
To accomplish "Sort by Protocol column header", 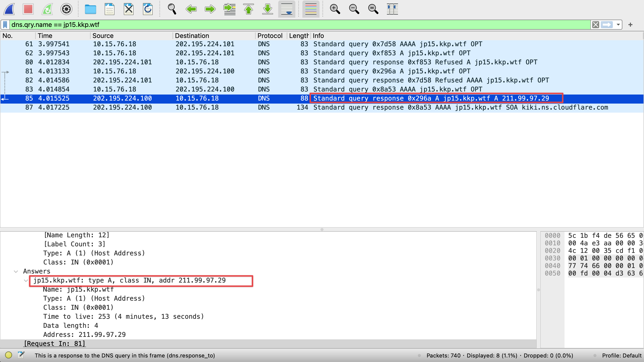I will click(271, 36).
